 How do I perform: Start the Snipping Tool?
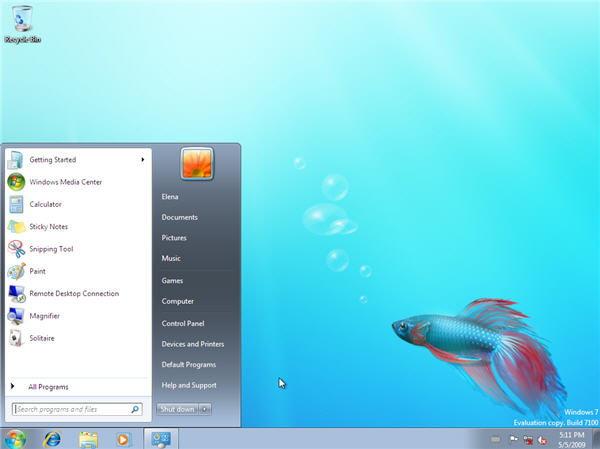tap(51, 249)
